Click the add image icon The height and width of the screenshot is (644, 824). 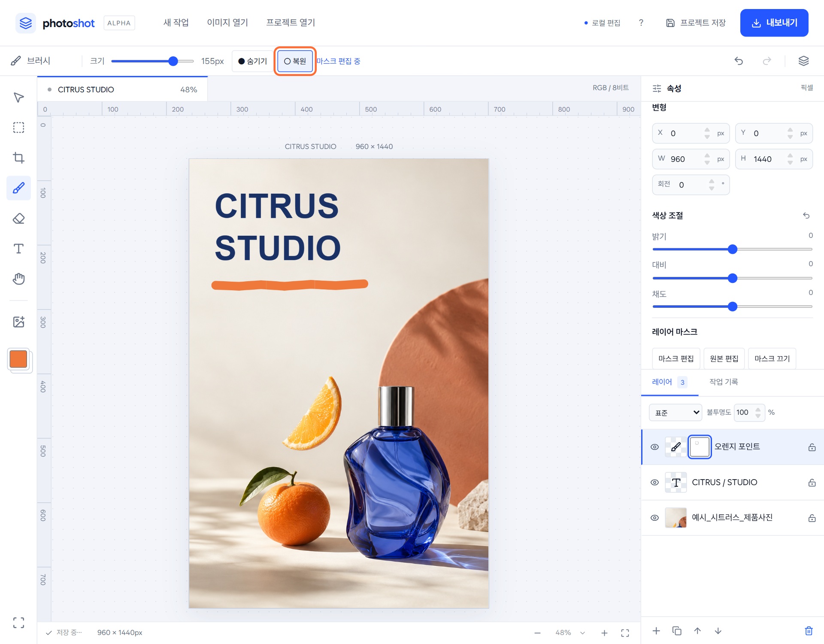pyautogui.click(x=18, y=322)
